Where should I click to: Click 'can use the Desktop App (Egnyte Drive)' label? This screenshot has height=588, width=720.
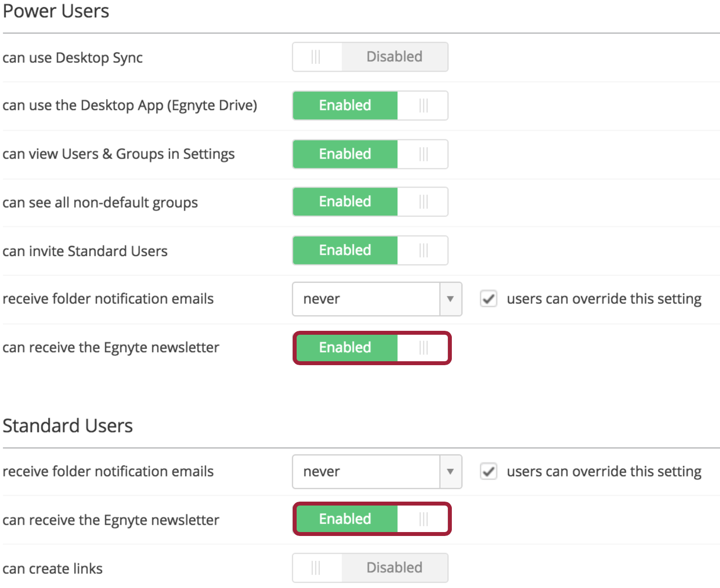pos(130,106)
